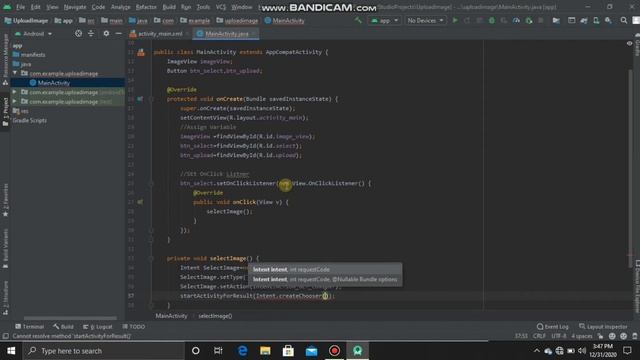
Task: Open Microsoft Store from taskbar
Action: [x=288, y=351]
